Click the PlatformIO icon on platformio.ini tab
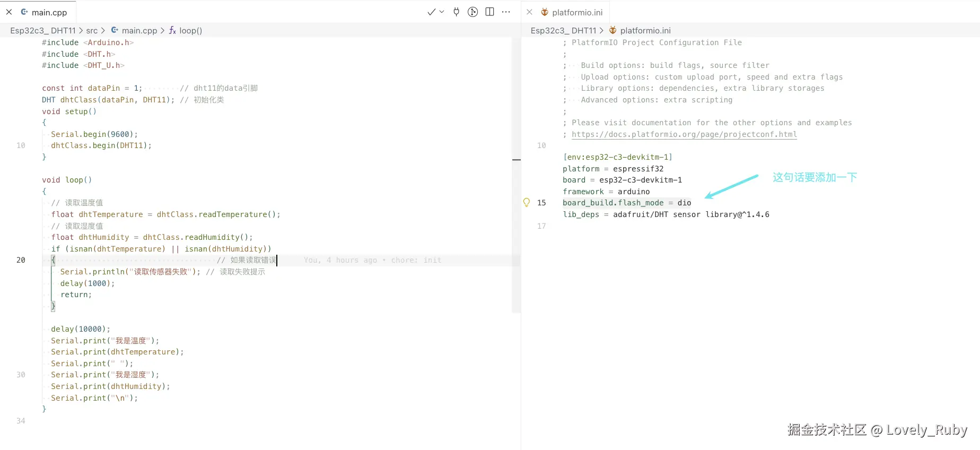The image size is (980, 450). [x=544, y=12]
